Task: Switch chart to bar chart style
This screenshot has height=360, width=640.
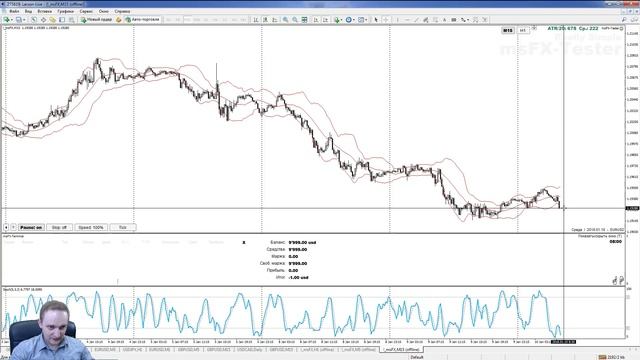Action: (256, 20)
